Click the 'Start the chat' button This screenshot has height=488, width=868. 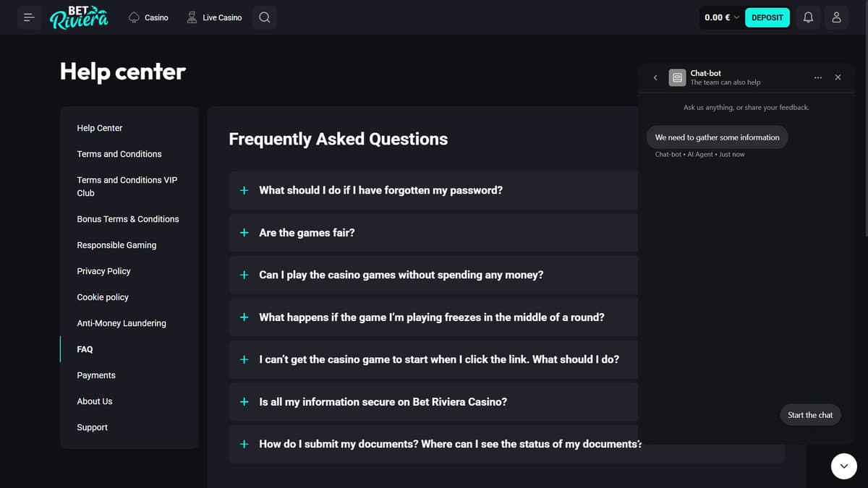tap(810, 415)
